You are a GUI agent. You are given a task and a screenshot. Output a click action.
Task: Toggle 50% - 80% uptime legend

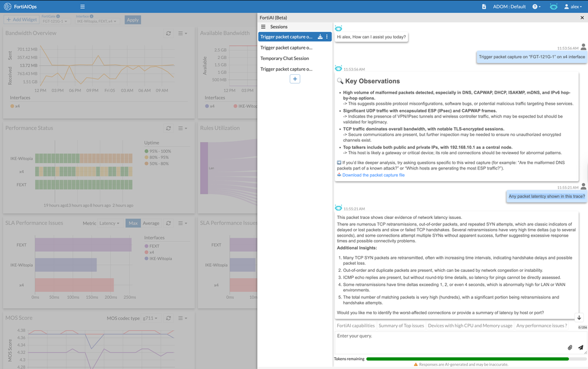[157, 164]
